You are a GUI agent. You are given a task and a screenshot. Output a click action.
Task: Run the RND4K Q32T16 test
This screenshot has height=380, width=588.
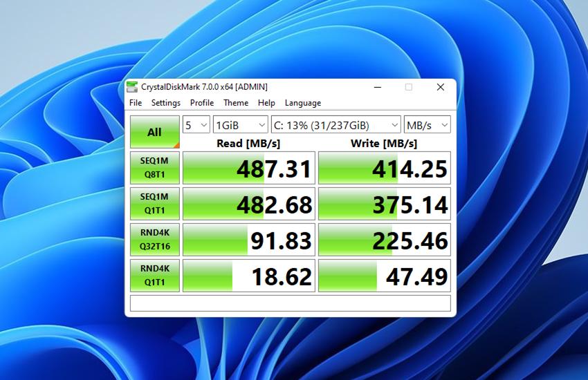[154, 240]
